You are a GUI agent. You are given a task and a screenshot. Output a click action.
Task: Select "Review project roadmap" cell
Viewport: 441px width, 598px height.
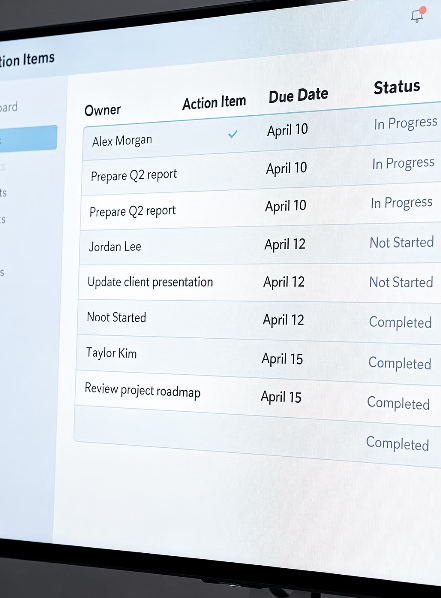point(142,390)
